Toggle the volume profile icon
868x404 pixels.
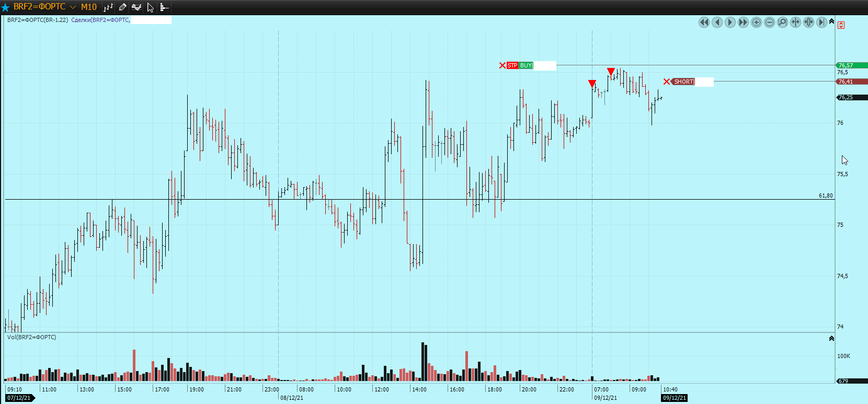(164, 7)
